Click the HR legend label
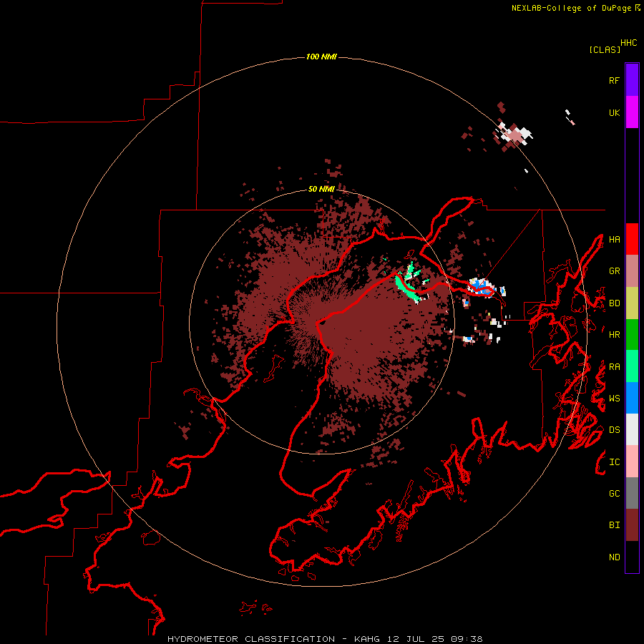This screenshot has height=644, width=644. point(614,335)
